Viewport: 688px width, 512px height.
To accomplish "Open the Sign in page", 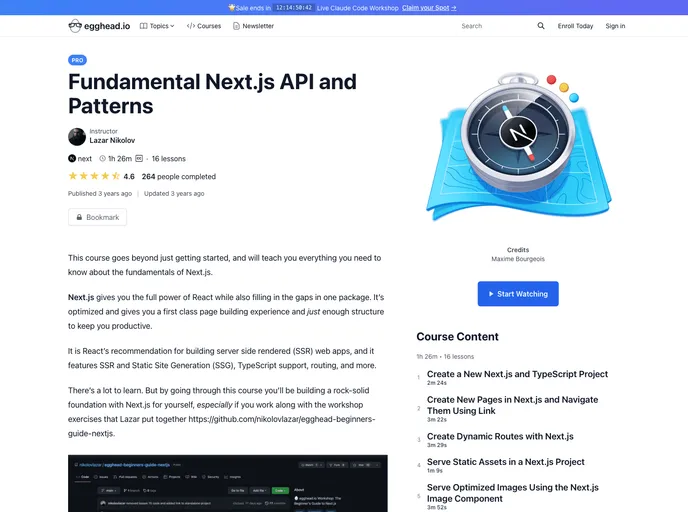I will tap(615, 26).
